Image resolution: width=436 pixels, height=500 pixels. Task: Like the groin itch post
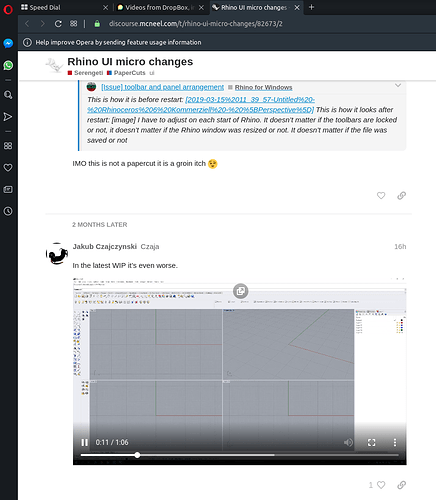(381, 196)
